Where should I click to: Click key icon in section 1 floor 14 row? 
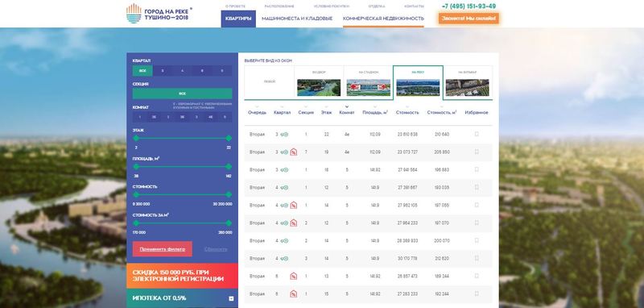(284, 205)
